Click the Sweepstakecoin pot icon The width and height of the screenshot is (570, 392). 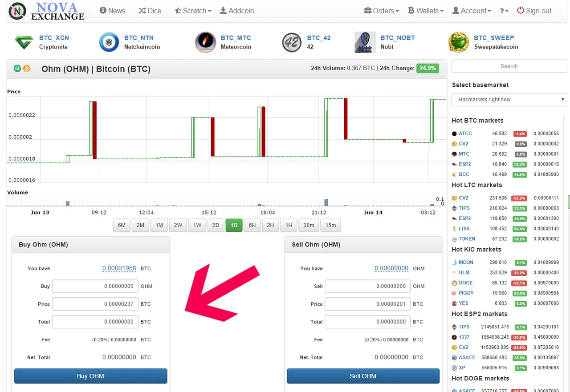tap(459, 42)
